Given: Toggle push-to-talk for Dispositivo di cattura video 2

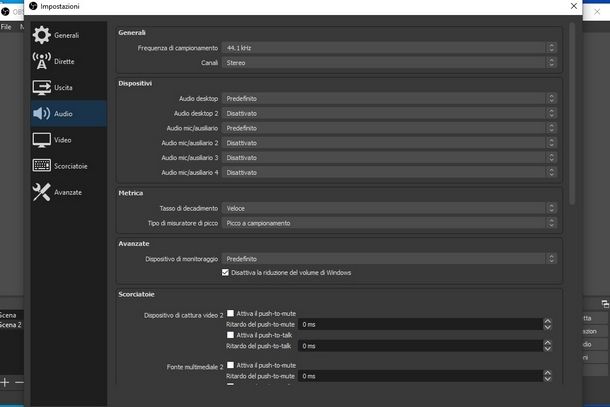Looking at the screenshot, I should point(230,335).
